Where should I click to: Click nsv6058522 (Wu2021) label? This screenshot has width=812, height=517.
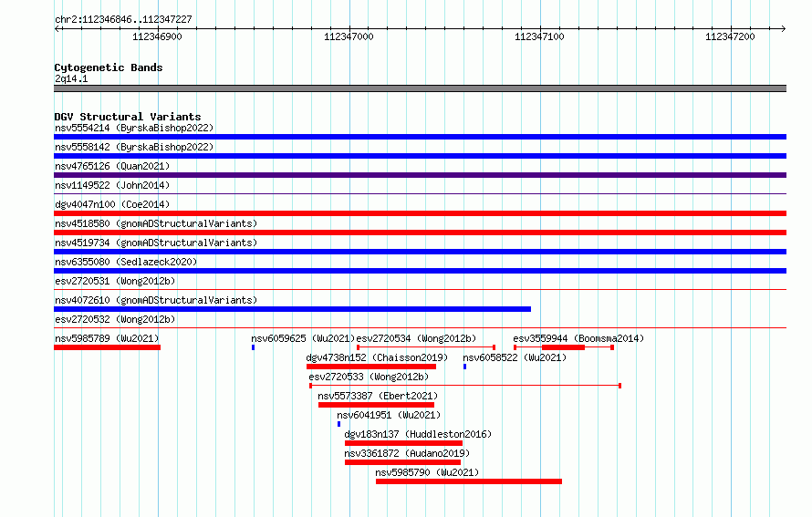(515, 357)
